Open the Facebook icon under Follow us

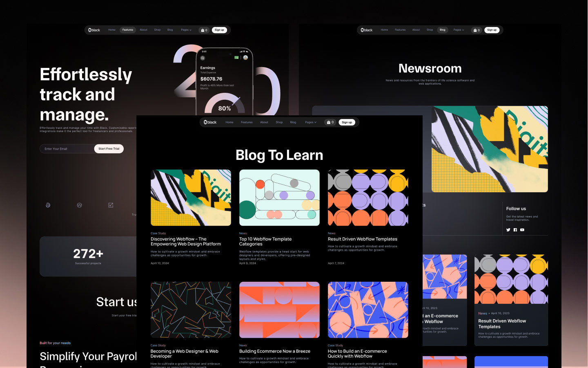pyautogui.click(x=515, y=230)
